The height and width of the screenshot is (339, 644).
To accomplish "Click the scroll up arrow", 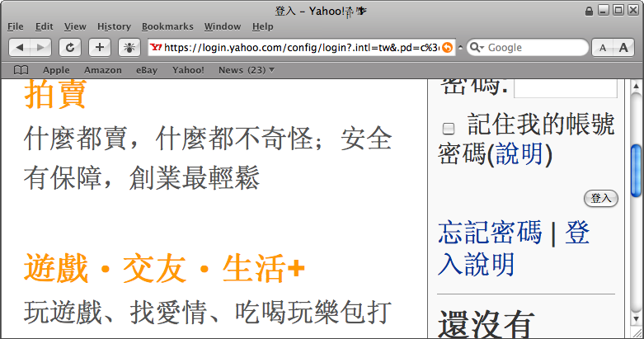I will [x=636, y=86].
